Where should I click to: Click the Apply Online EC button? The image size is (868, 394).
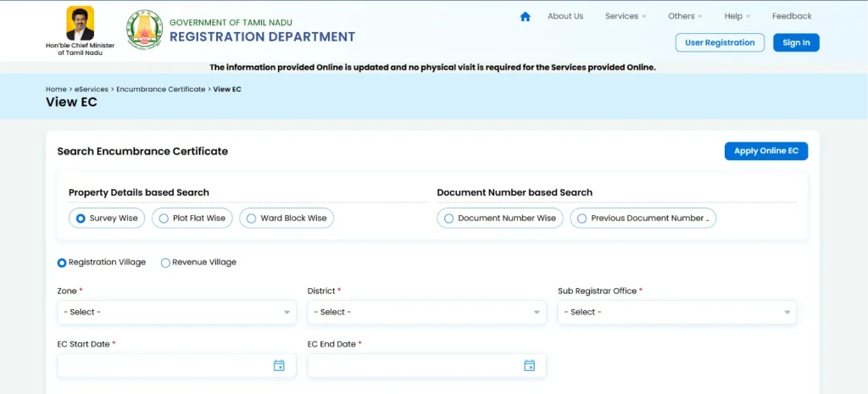click(766, 151)
